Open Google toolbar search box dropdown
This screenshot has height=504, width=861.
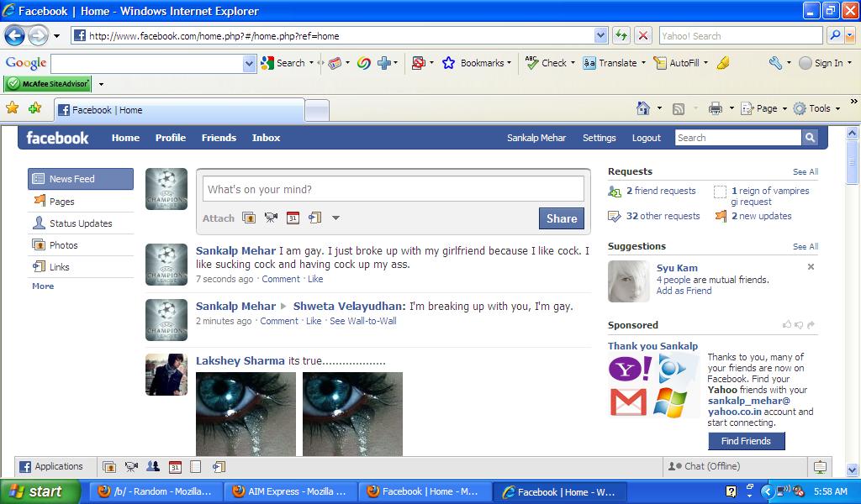pos(249,64)
